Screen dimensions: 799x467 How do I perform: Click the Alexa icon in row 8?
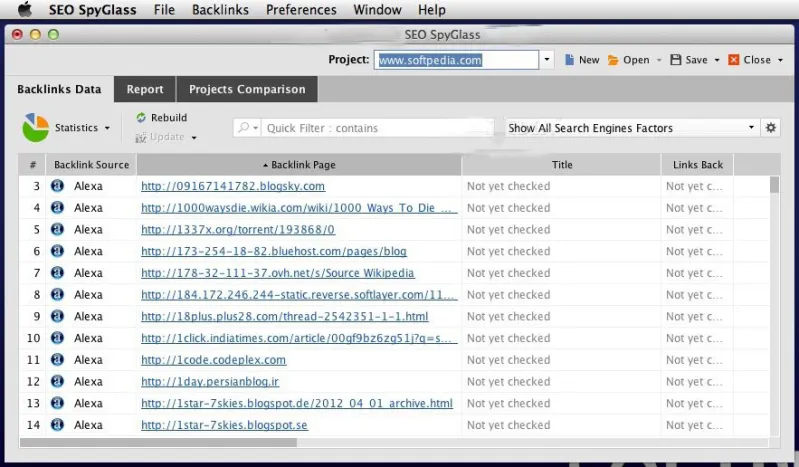pos(58,294)
